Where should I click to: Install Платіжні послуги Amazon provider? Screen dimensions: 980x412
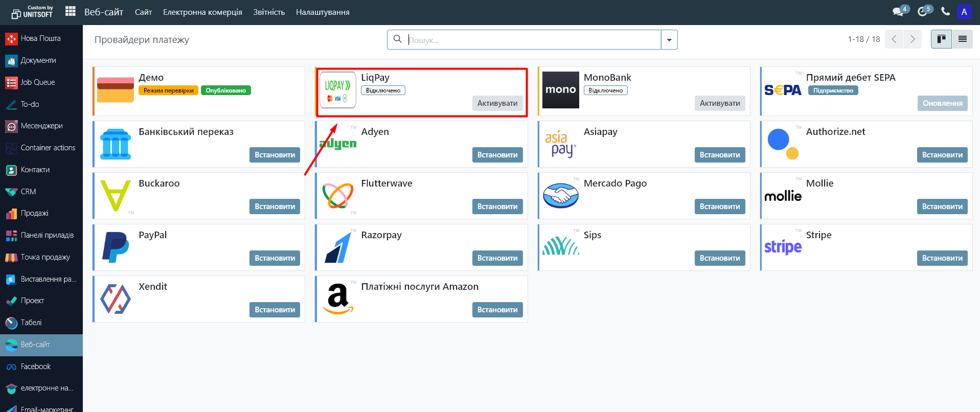pos(497,310)
